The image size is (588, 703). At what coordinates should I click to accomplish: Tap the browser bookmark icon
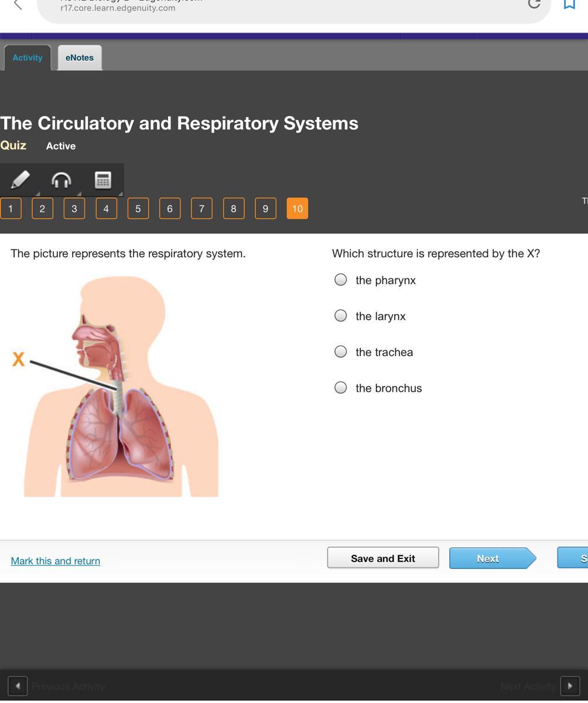coord(569,4)
